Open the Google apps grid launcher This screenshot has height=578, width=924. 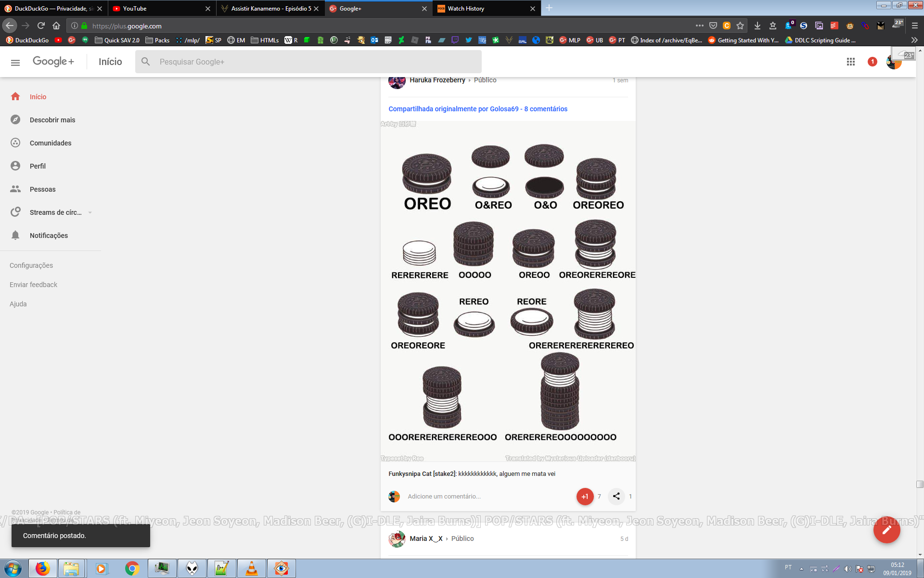[851, 62]
